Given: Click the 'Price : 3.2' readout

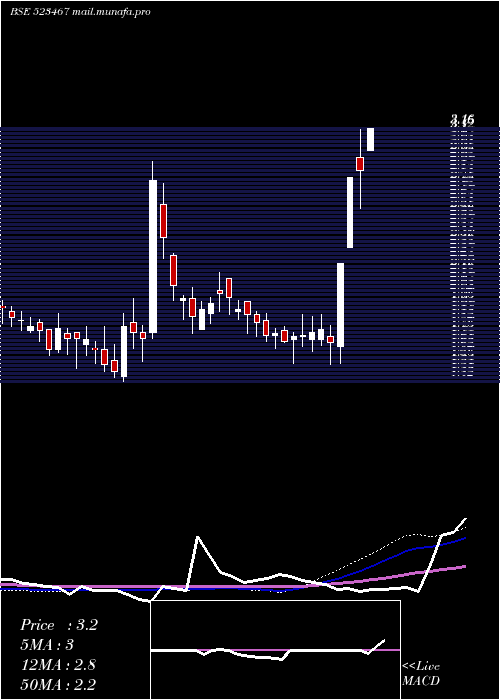Looking at the screenshot, I should tap(59, 625).
